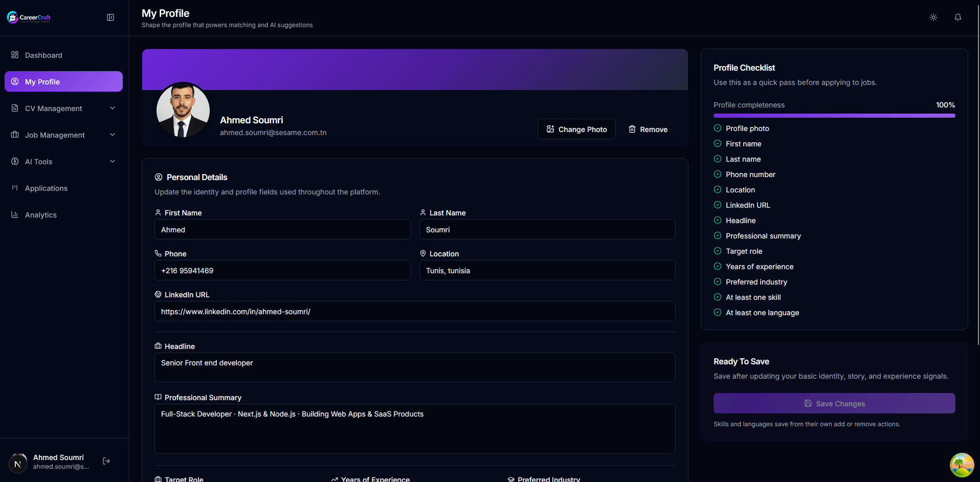Focus the Professional Summary text area
Image resolution: width=980 pixels, height=482 pixels.
pos(415,429)
